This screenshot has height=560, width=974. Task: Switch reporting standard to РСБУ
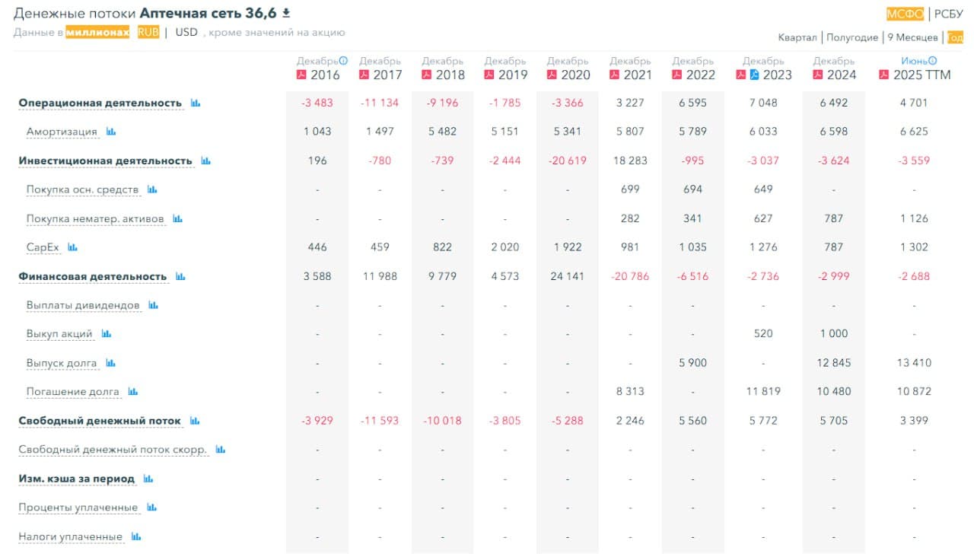point(948,12)
